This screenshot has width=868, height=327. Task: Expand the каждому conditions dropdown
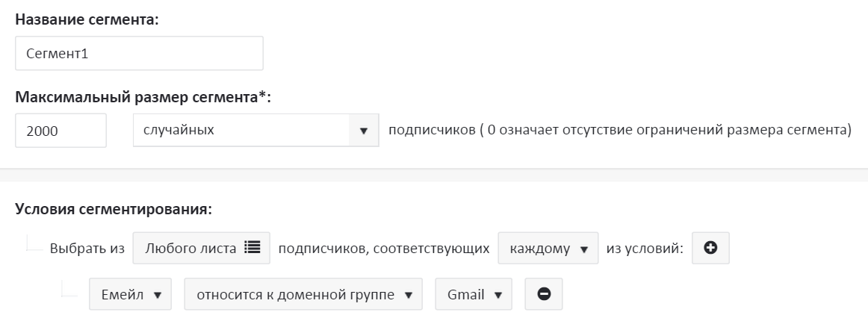tap(548, 248)
